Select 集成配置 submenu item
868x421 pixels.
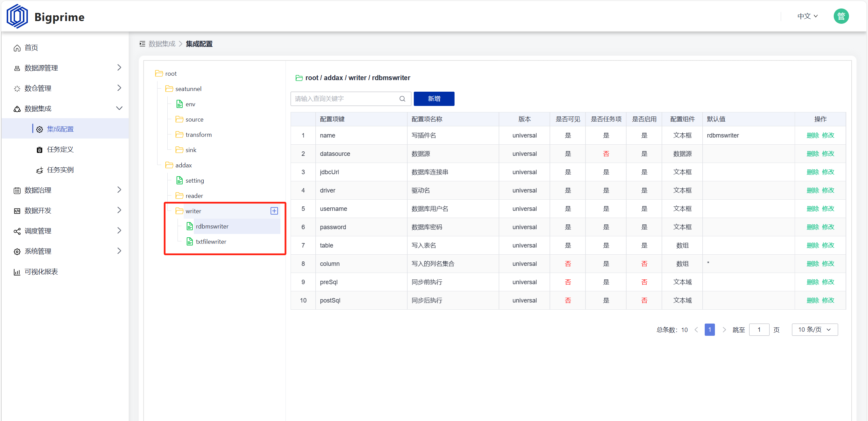[65, 129]
